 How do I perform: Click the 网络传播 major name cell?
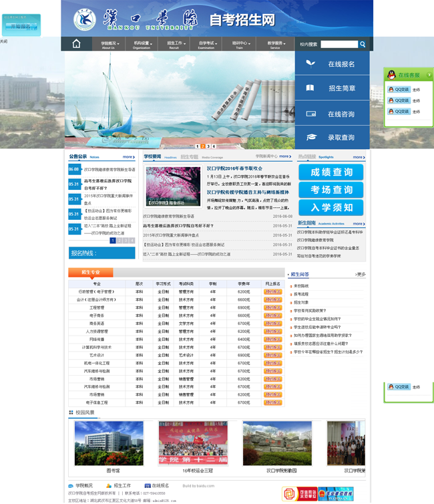pyautogui.click(x=97, y=340)
